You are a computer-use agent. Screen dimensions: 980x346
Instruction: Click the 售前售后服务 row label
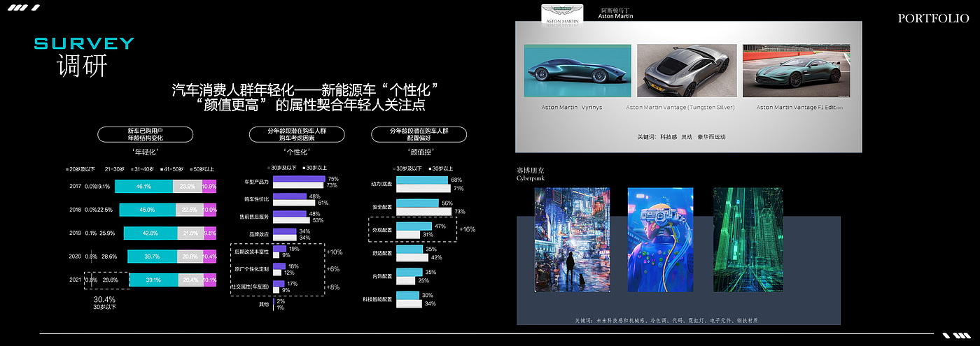(x=254, y=217)
